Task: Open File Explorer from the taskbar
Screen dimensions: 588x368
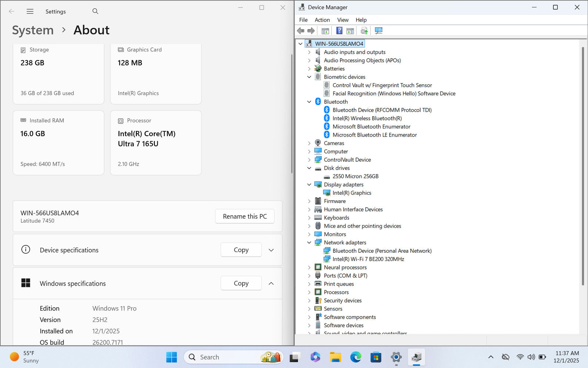Action: pyautogui.click(x=335, y=357)
